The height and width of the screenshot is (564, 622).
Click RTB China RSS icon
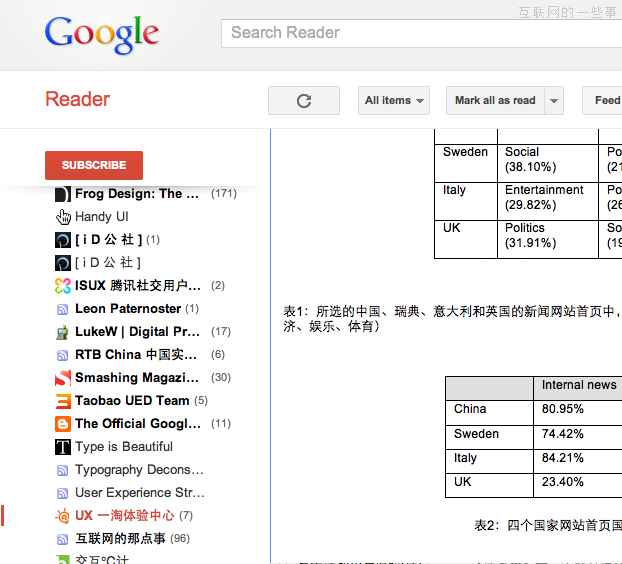click(63, 355)
